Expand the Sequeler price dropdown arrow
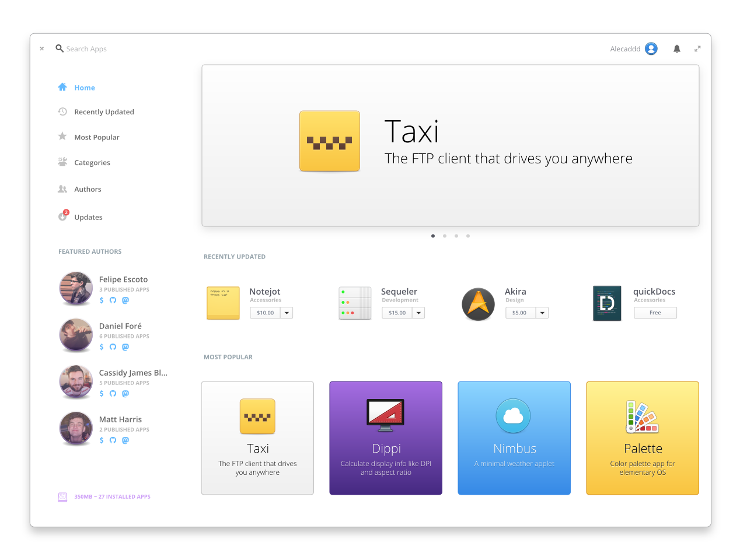The height and width of the screenshot is (560, 747). [418, 313]
